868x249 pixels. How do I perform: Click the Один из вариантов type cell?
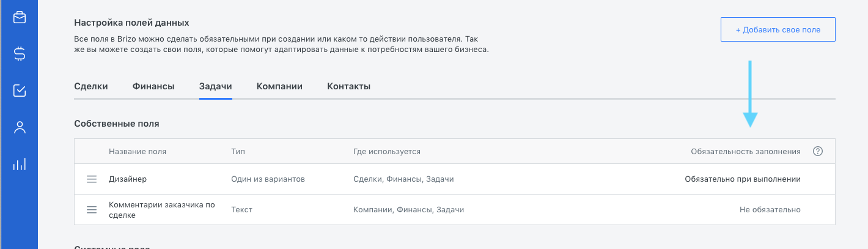tap(268, 179)
